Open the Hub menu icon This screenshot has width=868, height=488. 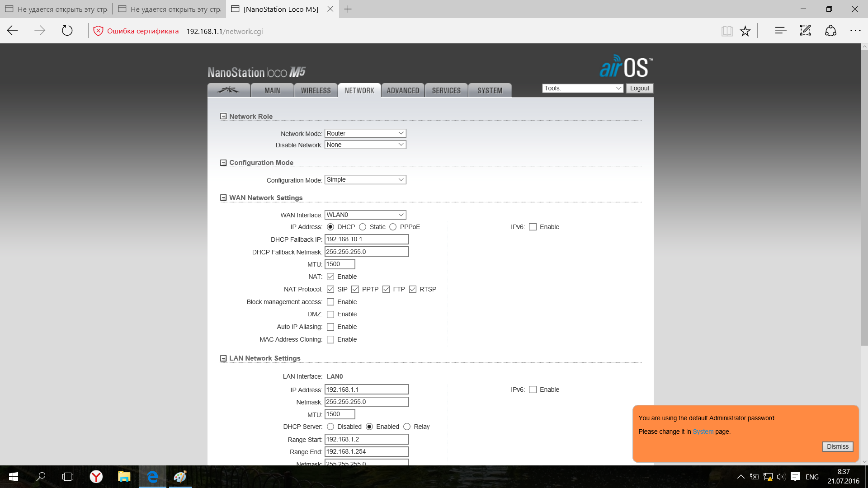point(781,31)
